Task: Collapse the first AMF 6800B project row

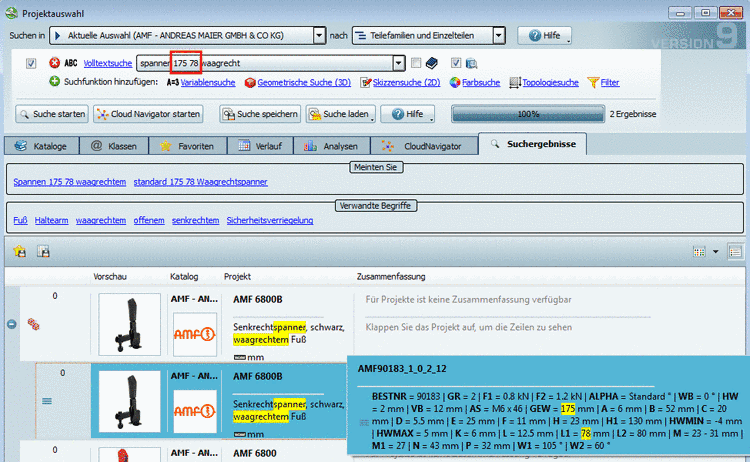Action: [12, 324]
